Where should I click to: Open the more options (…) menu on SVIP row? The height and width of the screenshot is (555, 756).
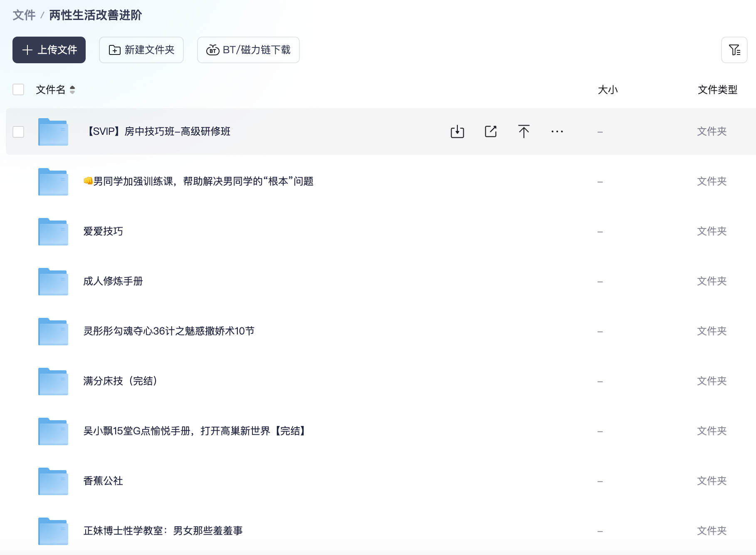[557, 131]
